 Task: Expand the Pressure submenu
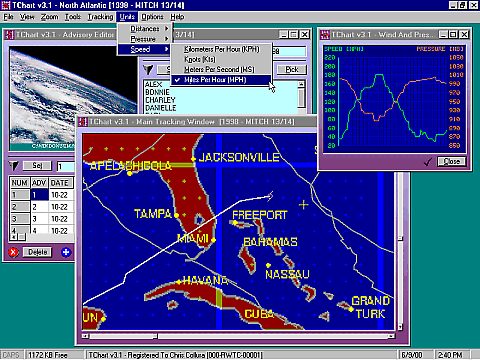tap(144, 39)
